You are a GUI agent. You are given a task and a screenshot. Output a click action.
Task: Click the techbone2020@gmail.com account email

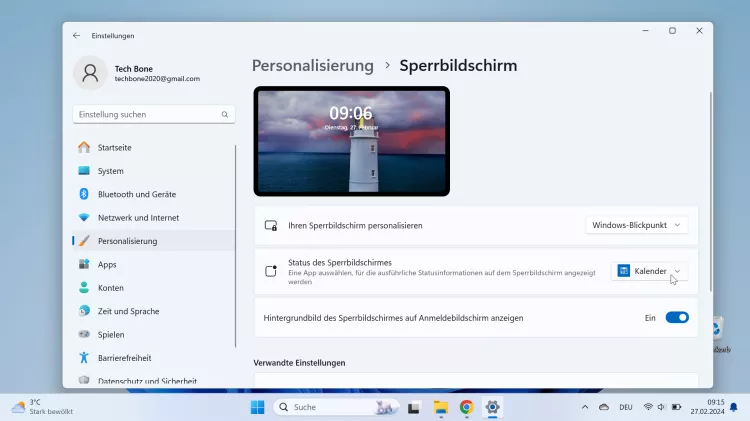pyautogui.click(x=157, y=78)
